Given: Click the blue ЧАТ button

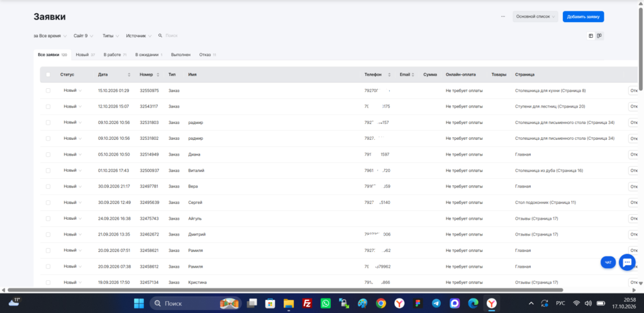Looking at the screenshot, I should pos(608,262).
